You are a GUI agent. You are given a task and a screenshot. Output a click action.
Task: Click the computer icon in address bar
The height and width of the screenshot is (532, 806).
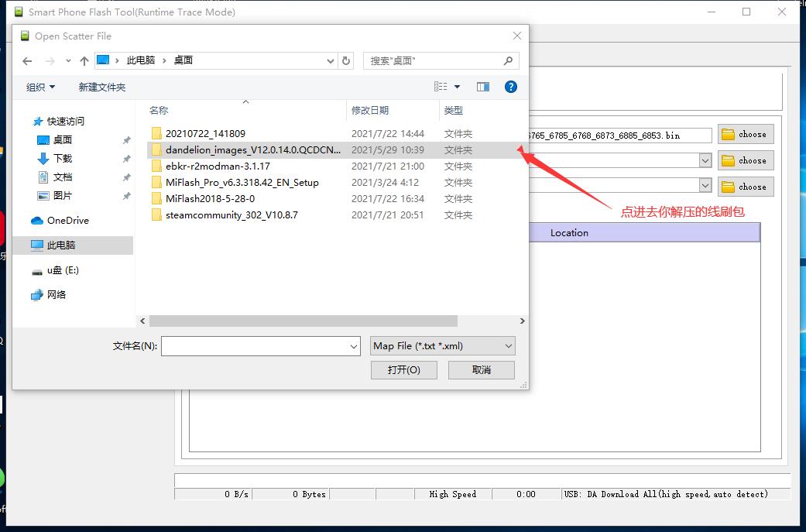click(x=103, y=60)
